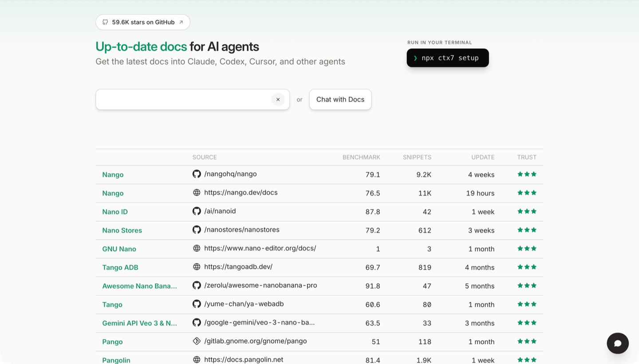
Task: Sort by the SNIPPETS column header
Action: click(x=417, y=157)
